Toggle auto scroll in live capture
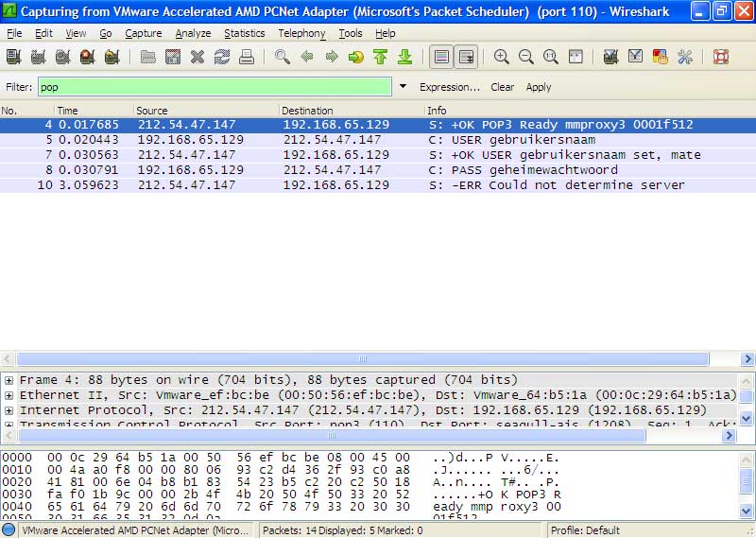 [x=466, y=57]
